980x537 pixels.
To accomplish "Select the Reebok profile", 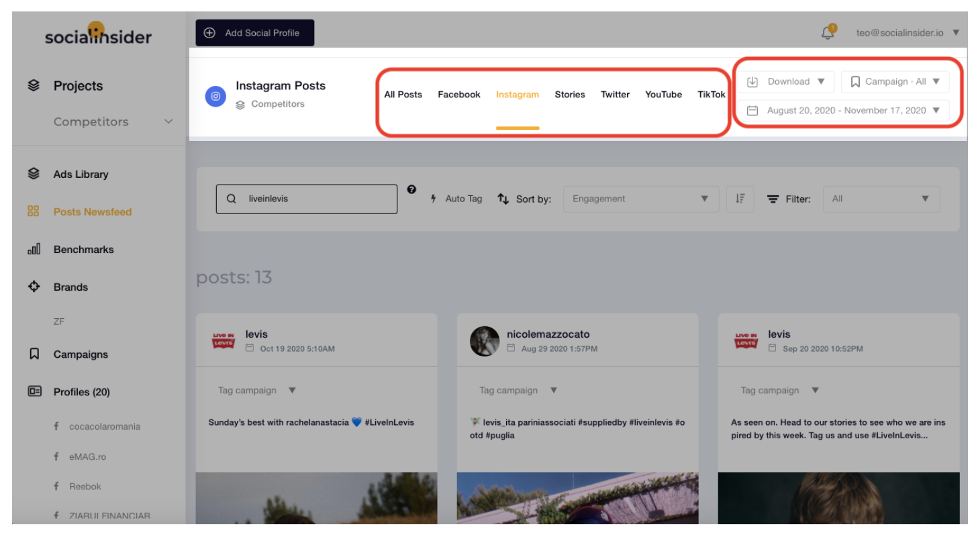I will [85, 486].
